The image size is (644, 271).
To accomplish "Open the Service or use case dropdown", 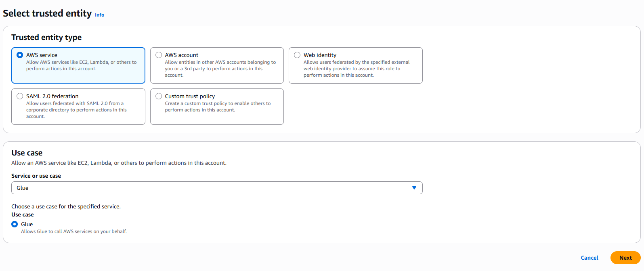I will pos(217,188).
